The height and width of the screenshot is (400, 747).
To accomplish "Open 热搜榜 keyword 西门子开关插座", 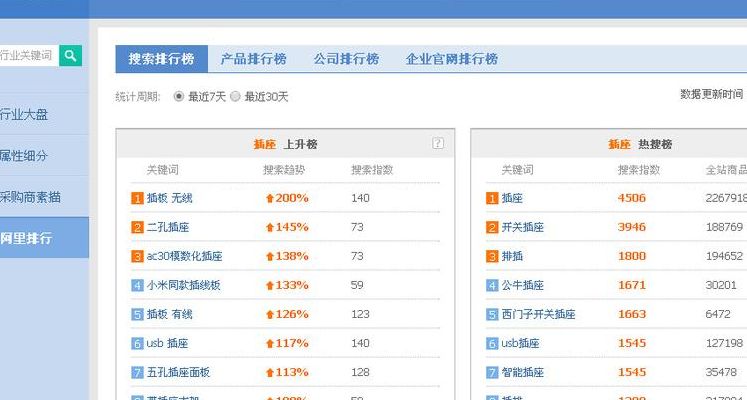I will 538,314.
